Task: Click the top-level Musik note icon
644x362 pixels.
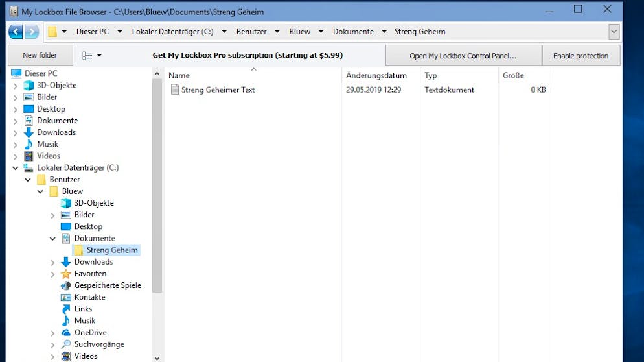Action: (x=29, y=144)
